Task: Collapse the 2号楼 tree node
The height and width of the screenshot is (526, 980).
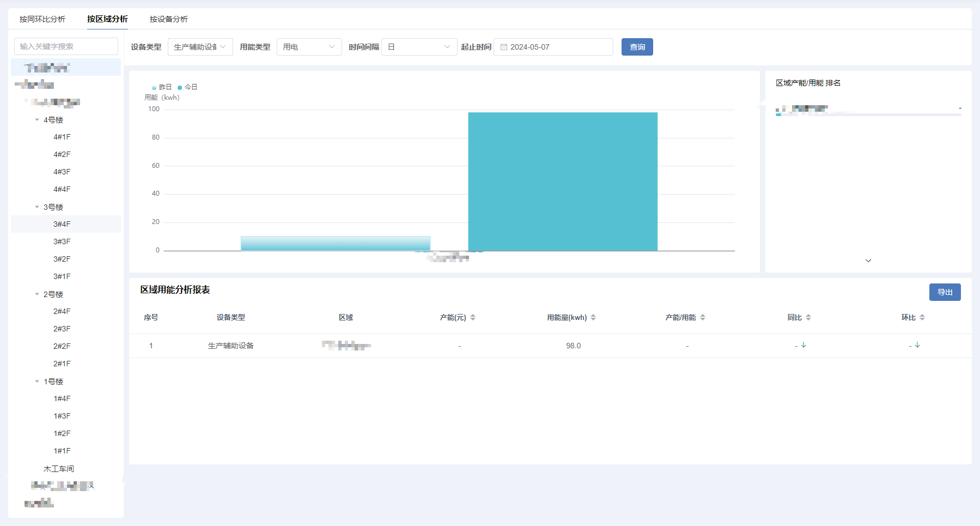Action: click(37, 294)
